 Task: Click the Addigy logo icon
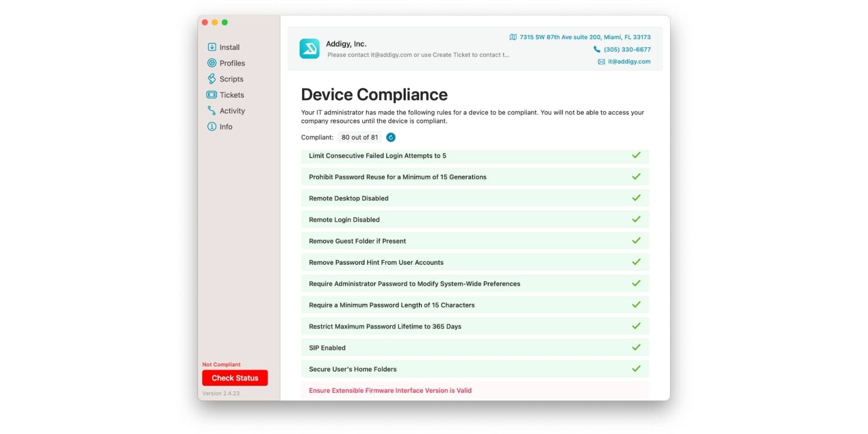pyautogui.click(x=309, y=49)
